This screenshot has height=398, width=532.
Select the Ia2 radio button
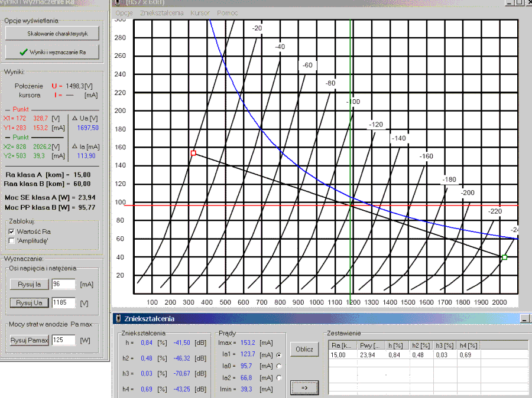pyautogui.click(x=279, y=378)
